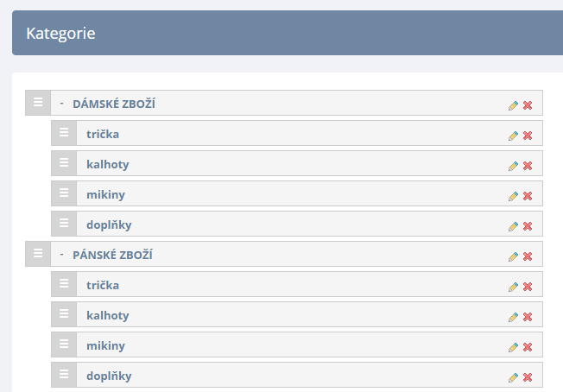This screenshot has height=392, width=563.
Task: Edit kalhoty under PÁNSKÉ ZBOŽÍ
Action: pos(513,317)
